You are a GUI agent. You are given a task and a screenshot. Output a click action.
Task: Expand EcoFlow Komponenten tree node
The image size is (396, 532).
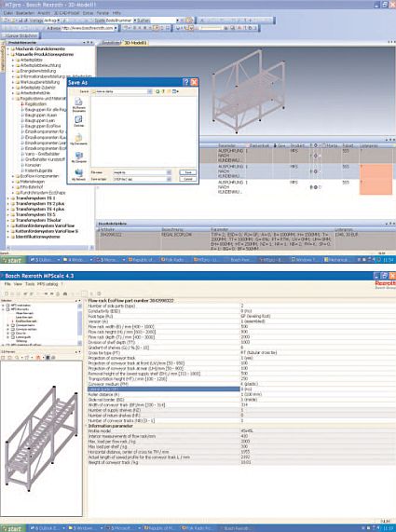coord(13,176)
